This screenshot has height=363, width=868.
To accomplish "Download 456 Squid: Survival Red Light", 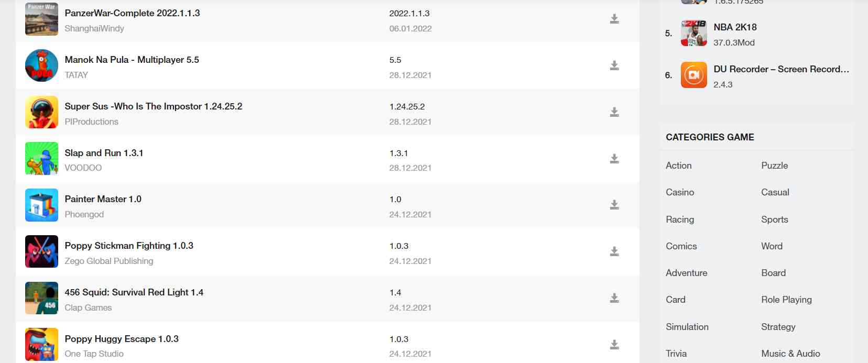I will point(614,299).
